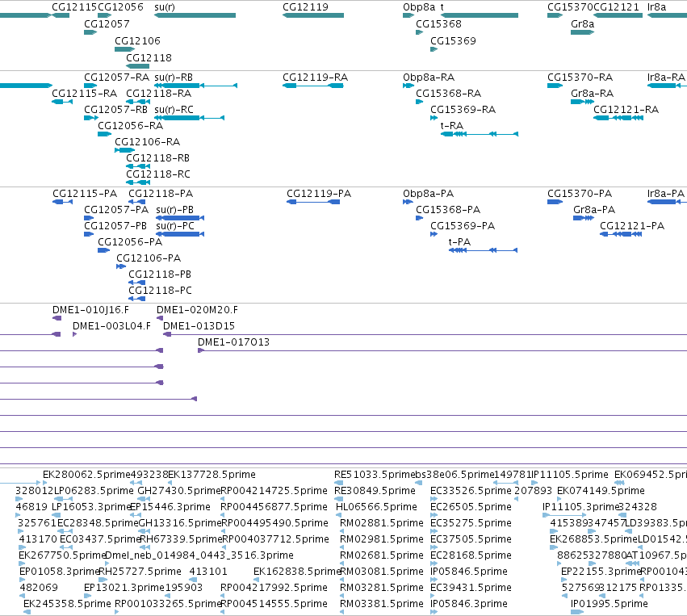687x616 pixels.
Task: Click the CG12057 gene label
Action: click(107, 24)
